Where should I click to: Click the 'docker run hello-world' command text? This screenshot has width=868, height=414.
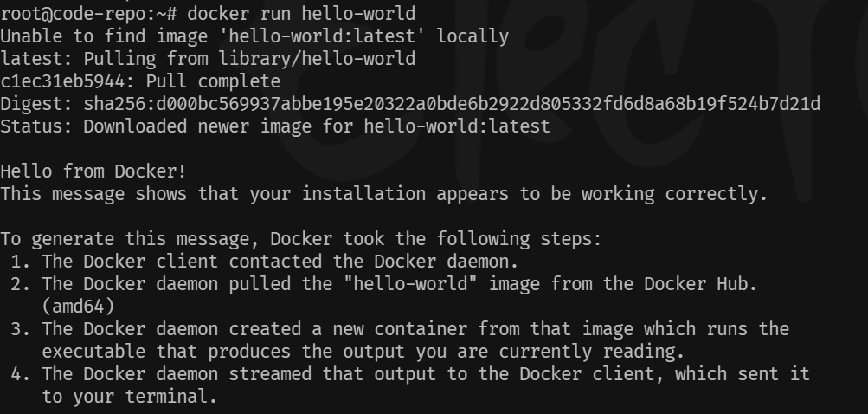tap(301, 13)
